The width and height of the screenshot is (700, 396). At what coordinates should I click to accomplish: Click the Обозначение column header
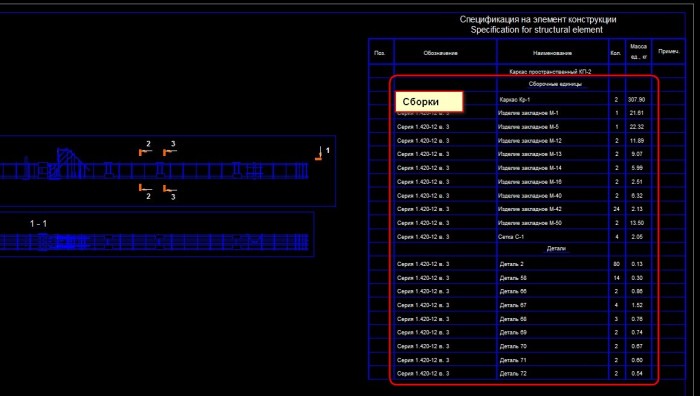[441, 53]
